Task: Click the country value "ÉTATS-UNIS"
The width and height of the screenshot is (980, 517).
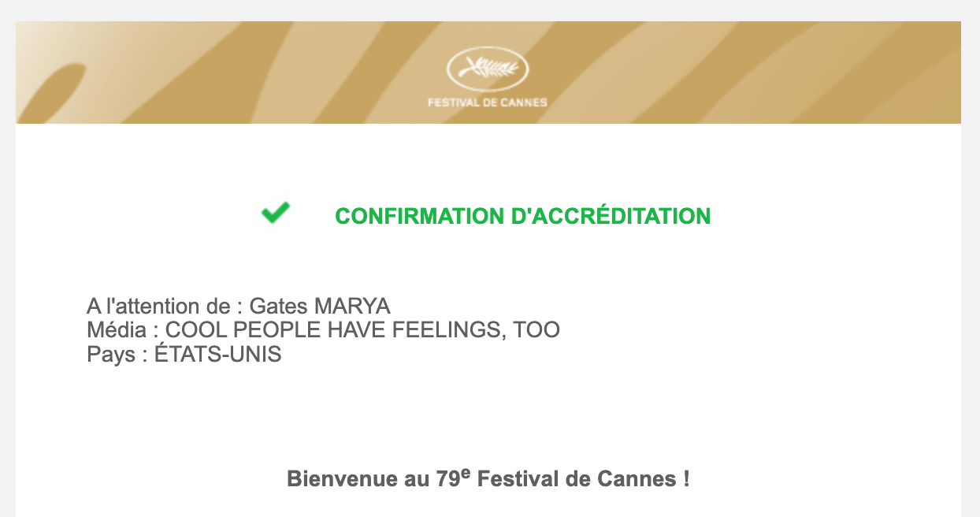Action: click(x=218, y=355)
